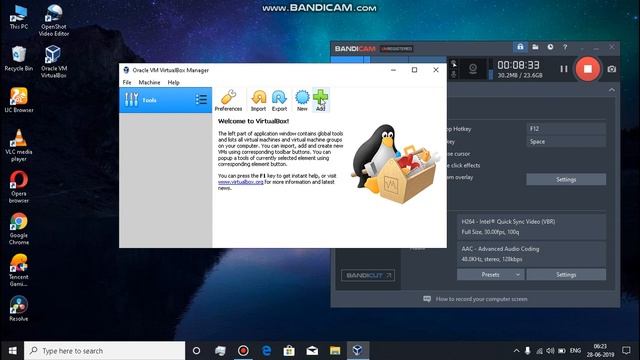Click the Bandicam clock schedule icon

pos(550,47)
